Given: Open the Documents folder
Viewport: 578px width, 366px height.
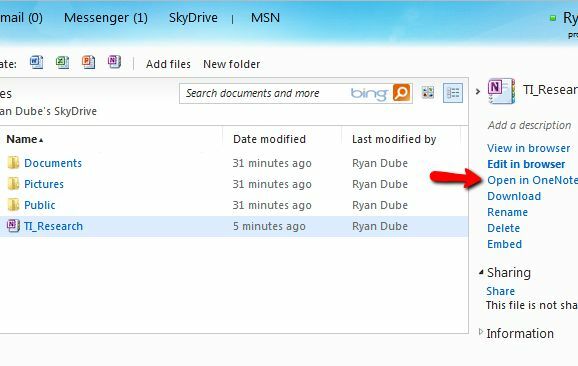Looking at the screenshot, I should click(53, 163).
